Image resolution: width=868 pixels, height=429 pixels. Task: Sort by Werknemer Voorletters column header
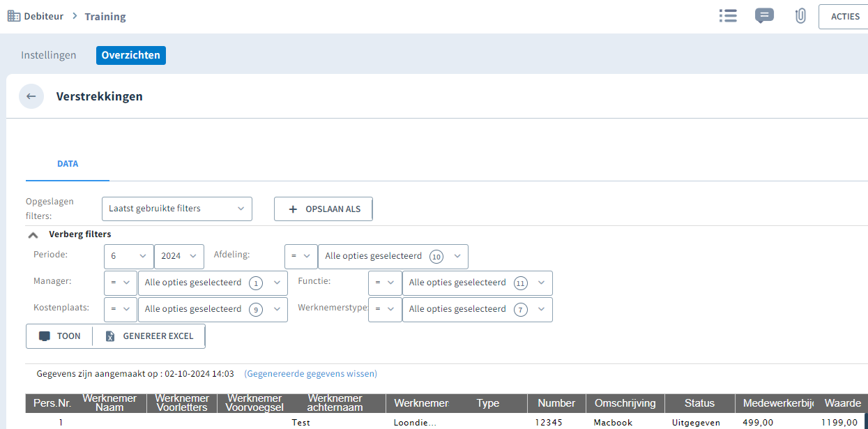(182, 403)
